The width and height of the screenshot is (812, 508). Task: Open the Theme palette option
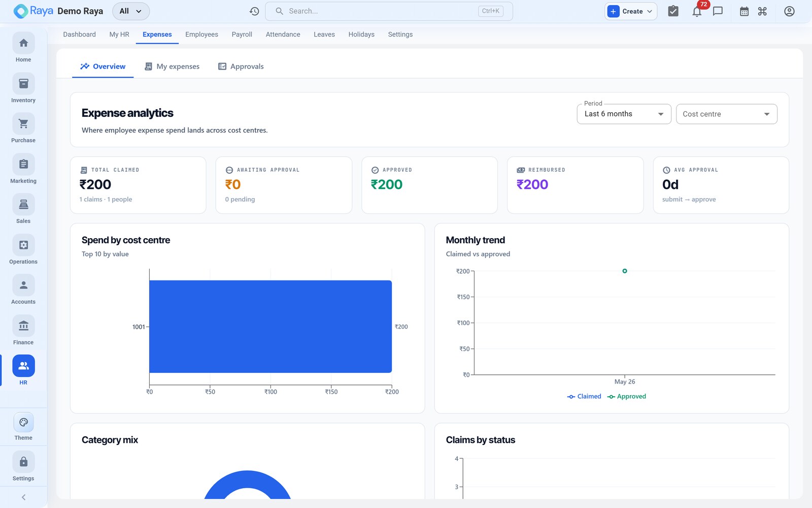pyautogui.click(x=23, y=427)
